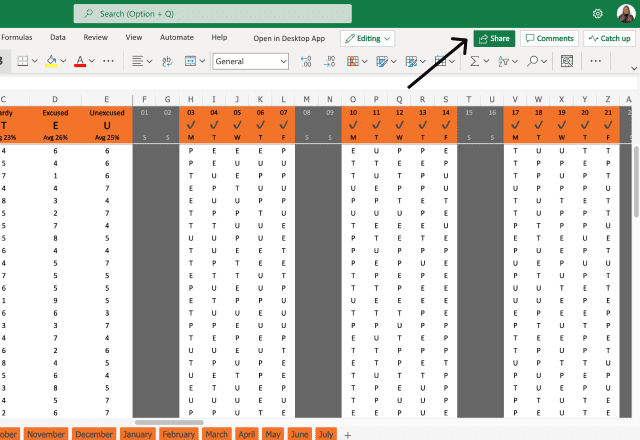Viewport: 640px width, 440px height.
Task: Open the Automate ribbon tab
Action: 177,37
